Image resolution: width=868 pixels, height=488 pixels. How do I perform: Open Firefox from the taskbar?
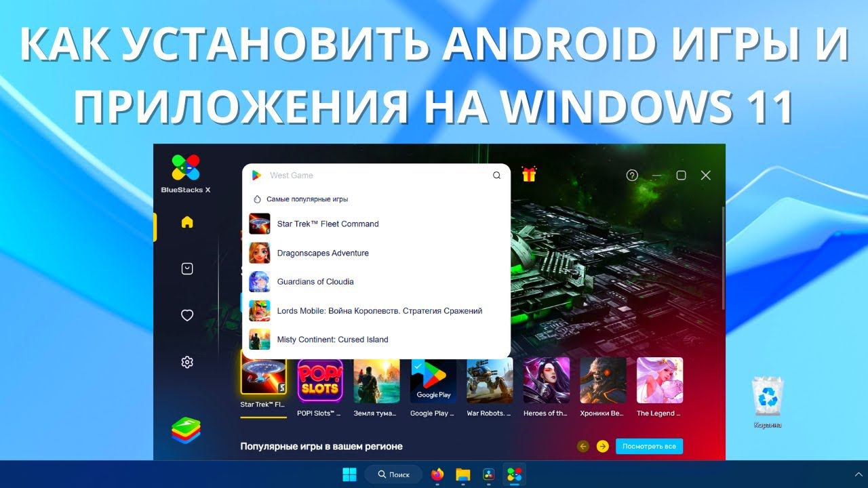(x=437, y=474)
